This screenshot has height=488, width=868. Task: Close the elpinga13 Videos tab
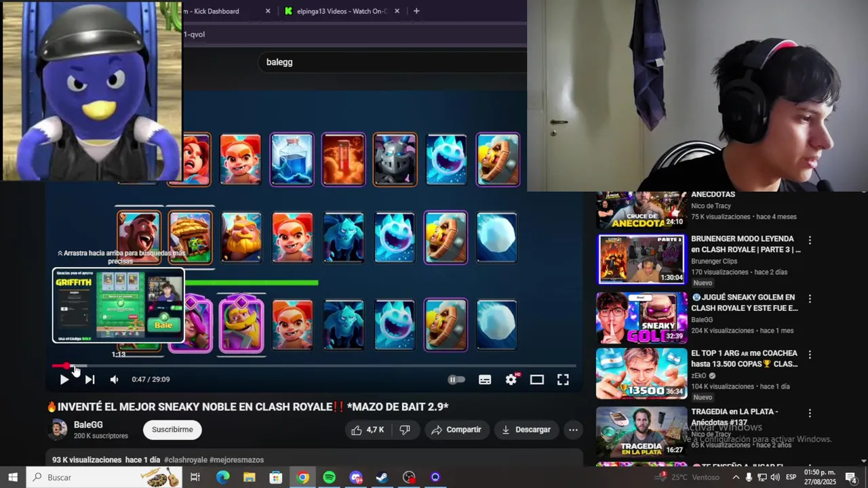pyautogui.click(x=397, y=11)
